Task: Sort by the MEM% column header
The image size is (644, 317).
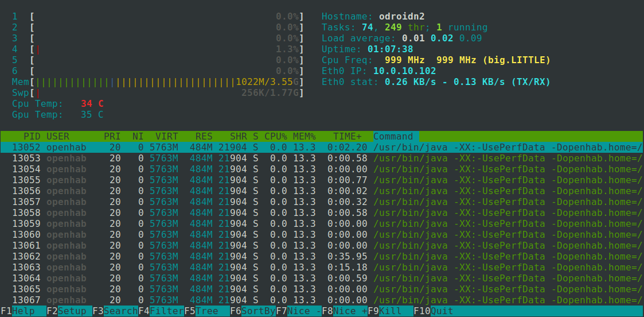Action: tap(304, 136)
